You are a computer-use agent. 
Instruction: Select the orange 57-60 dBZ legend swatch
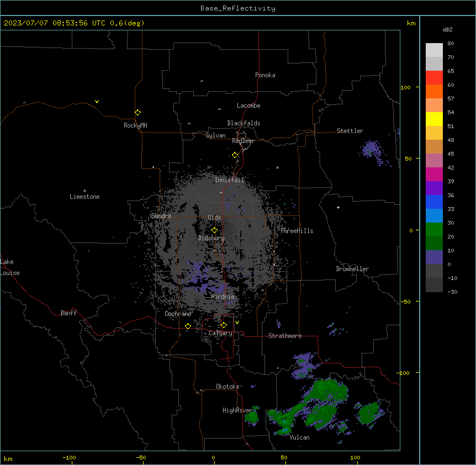pyautogui.click(x=434, y=91)
